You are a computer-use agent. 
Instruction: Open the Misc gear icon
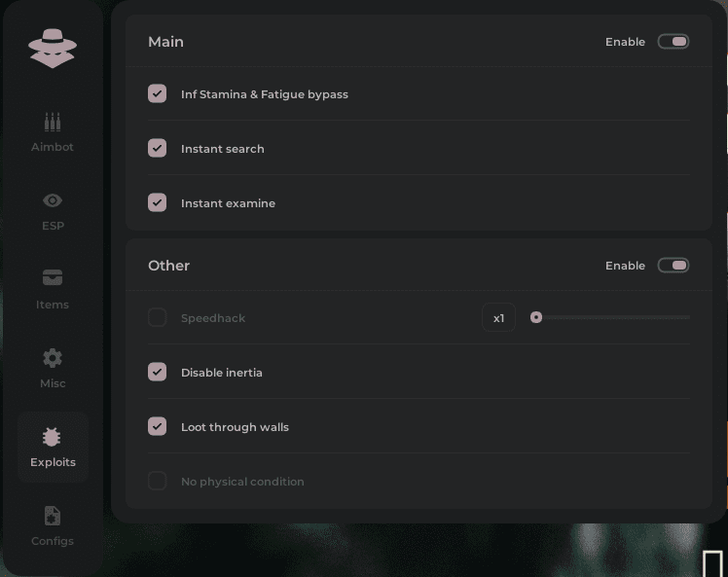[x=53, y=358]
